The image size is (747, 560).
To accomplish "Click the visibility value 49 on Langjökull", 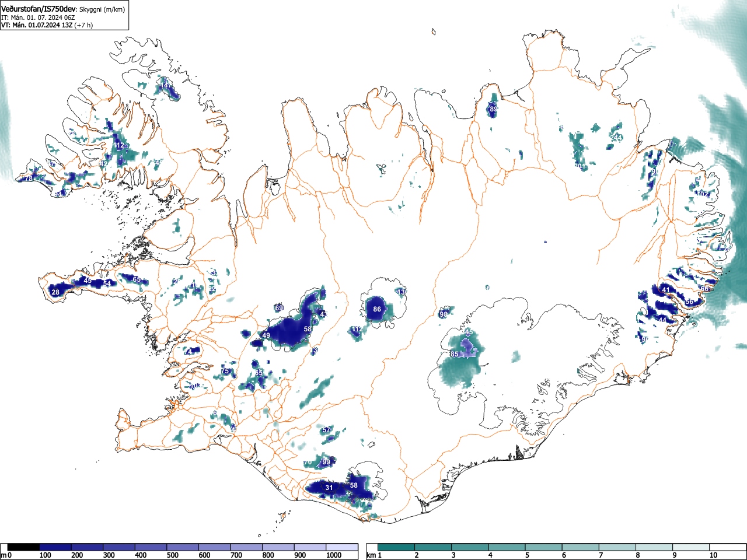I will (266, 335).
